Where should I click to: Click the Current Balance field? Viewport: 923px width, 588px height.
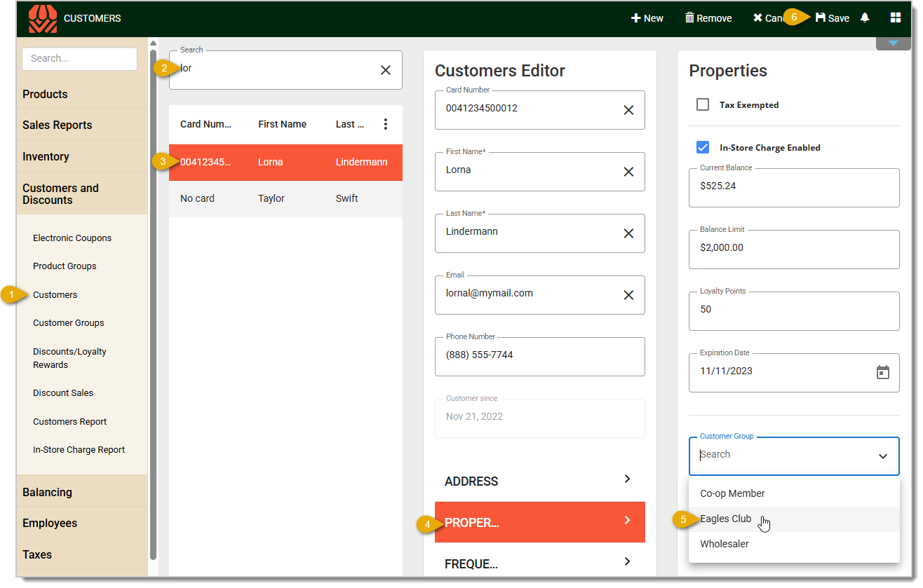tap(794, 187)
